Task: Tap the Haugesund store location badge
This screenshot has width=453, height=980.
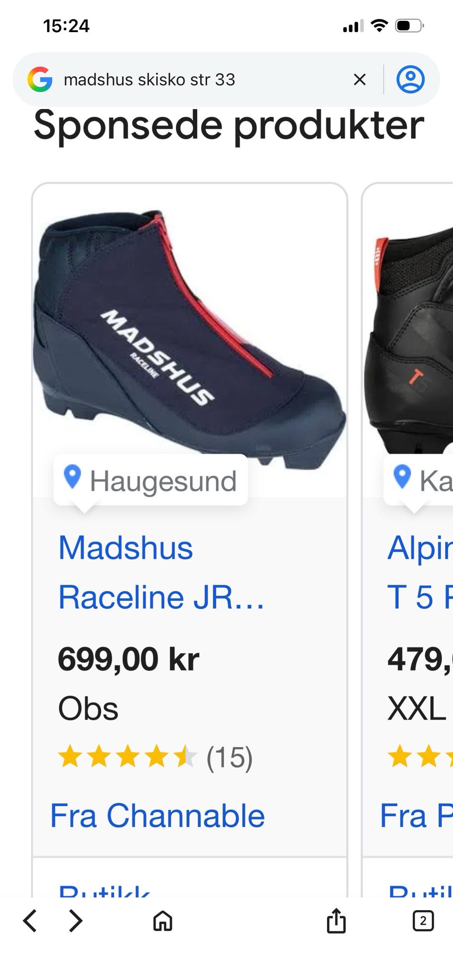Action: click(x=151, y=480)
